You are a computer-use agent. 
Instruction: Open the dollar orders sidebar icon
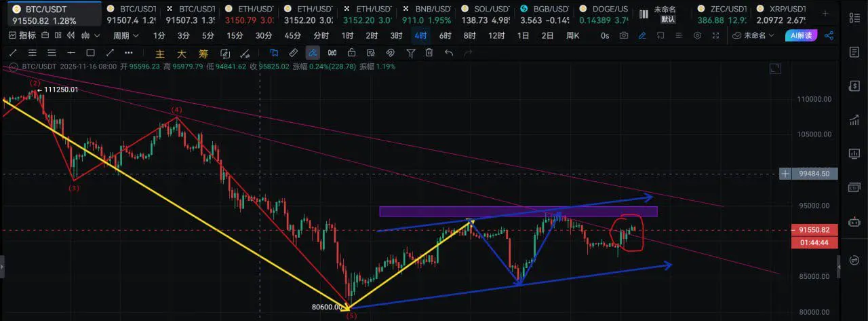(x=854, y=86)
